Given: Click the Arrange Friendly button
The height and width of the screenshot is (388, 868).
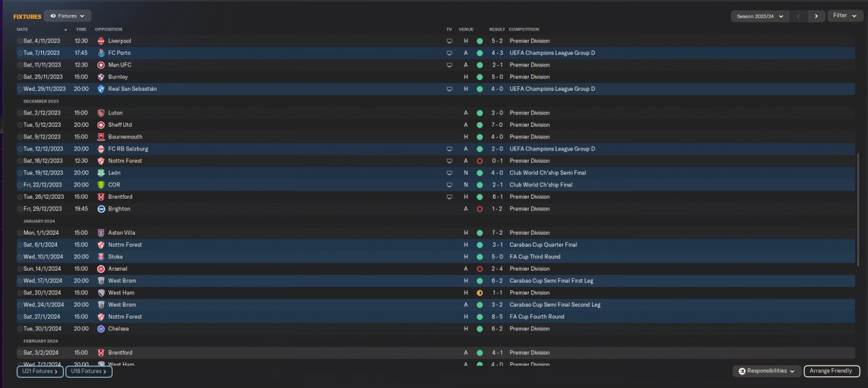Looking at the screenshot, I should (x=831, y=371).
